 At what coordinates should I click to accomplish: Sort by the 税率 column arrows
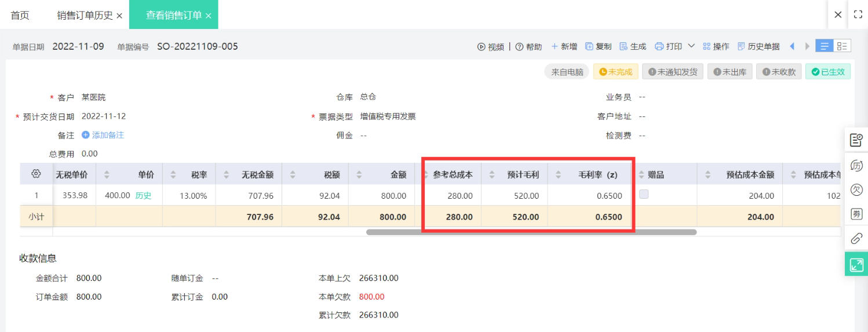pos(174,174)
